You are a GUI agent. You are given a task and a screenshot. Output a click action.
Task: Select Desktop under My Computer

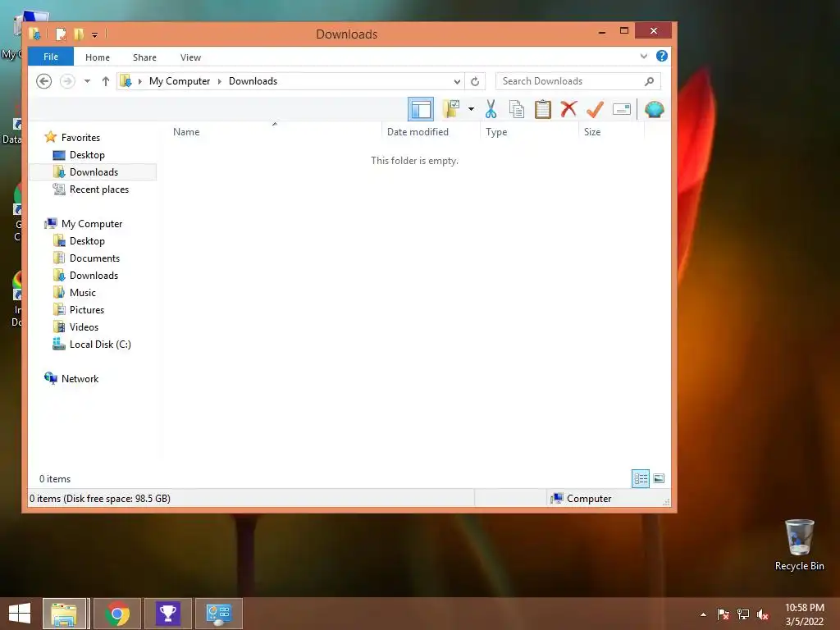click(87, 241)
